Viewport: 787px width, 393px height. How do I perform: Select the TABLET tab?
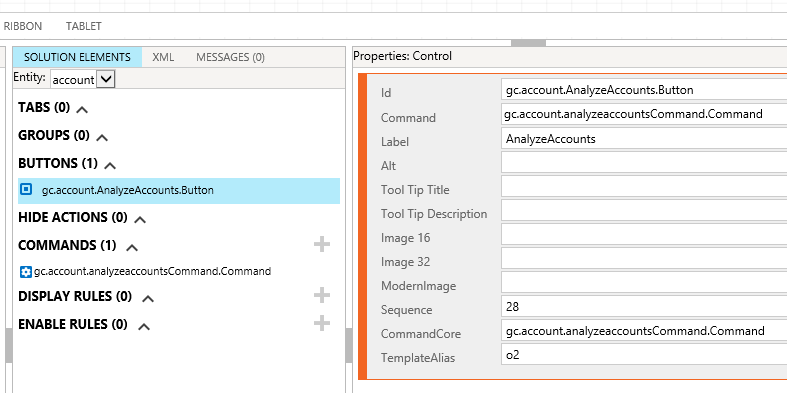84,26
